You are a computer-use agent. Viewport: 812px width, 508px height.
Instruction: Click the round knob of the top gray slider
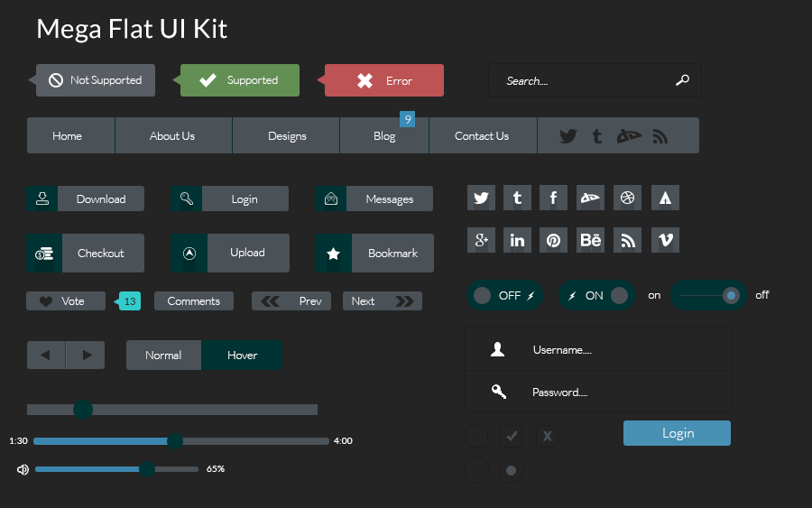pos(83,410)
